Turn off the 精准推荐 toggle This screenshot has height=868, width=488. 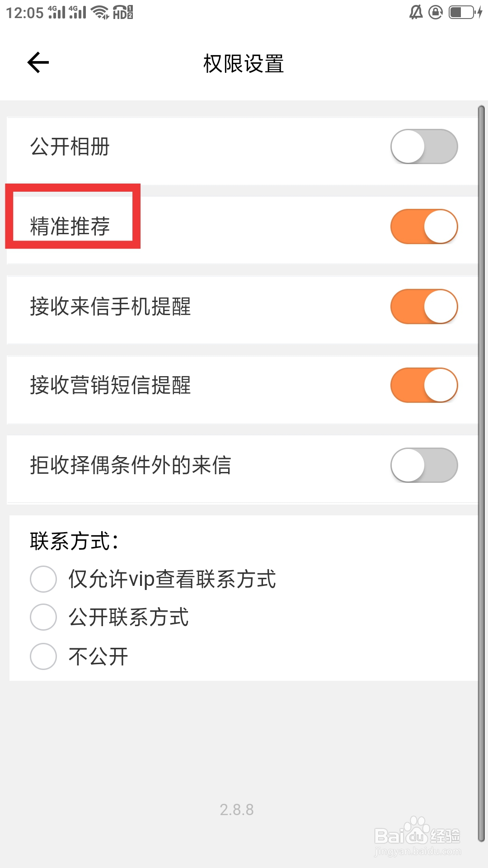(x=424, y=226)
